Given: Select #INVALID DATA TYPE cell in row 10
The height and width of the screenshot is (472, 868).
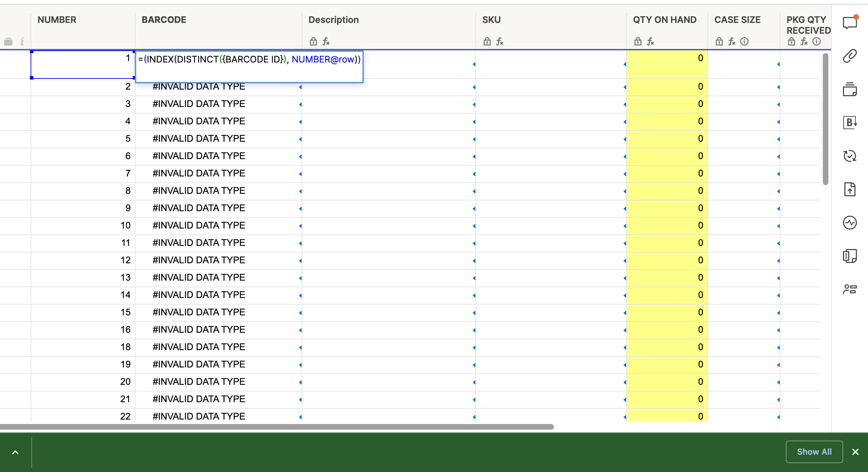Looking at the screenshot, I should (x=219, y=226).
